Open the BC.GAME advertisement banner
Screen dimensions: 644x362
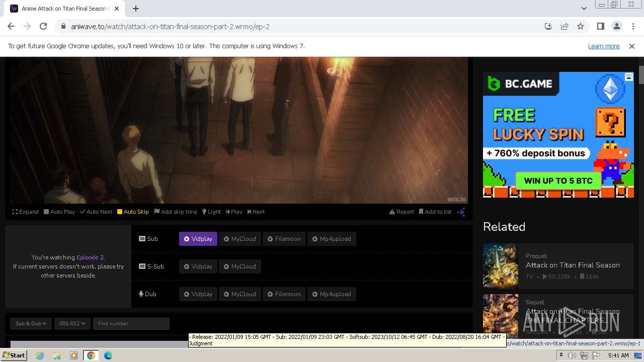pos(558,135)
